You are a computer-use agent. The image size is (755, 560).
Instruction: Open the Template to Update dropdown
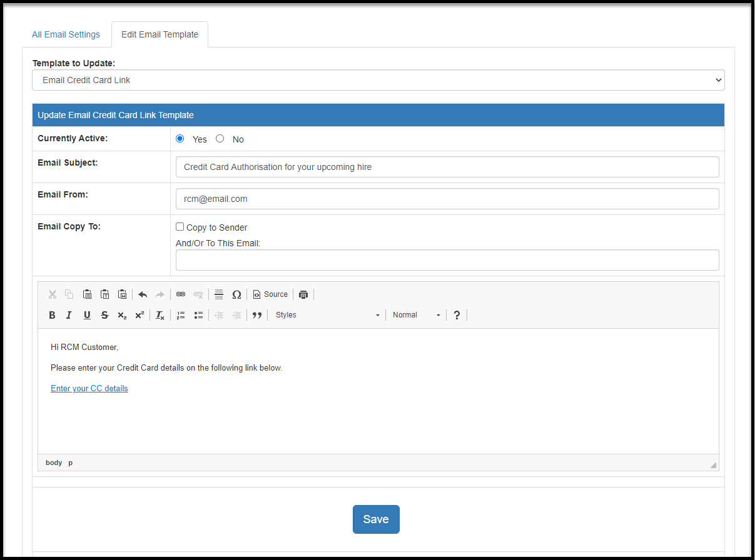tap(378, 79)
